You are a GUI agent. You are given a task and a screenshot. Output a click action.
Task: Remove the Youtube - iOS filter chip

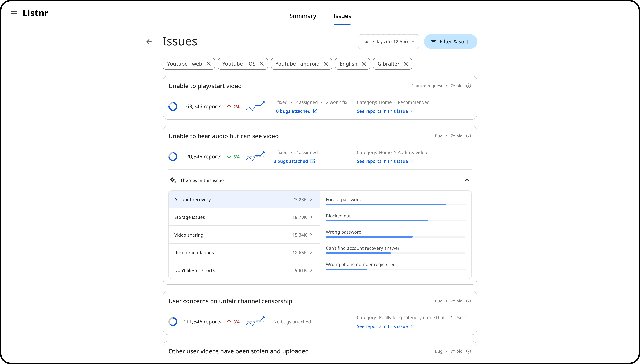[x=262, y=64]
